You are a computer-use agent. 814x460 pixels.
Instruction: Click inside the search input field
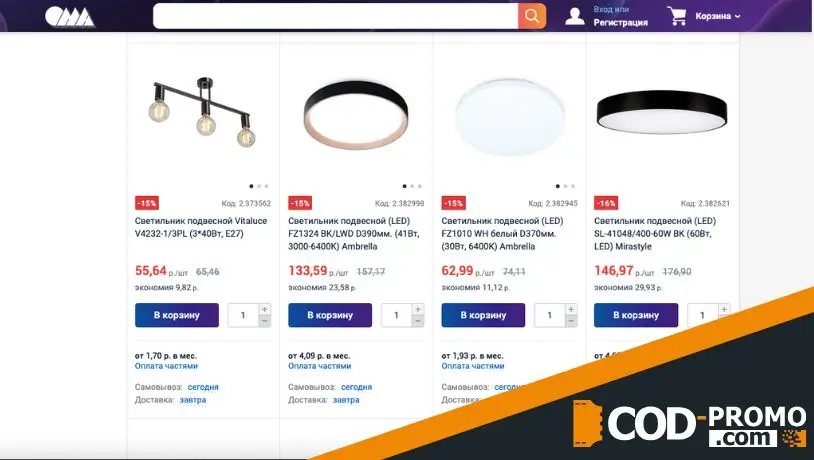335,16
